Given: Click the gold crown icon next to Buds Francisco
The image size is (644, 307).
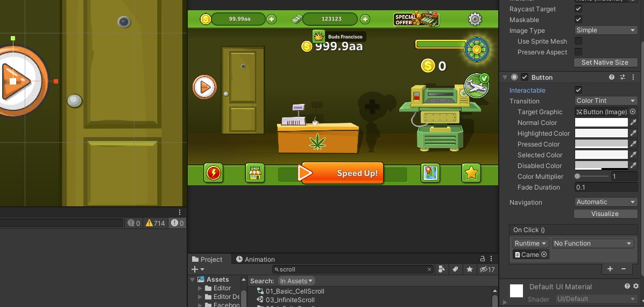Looking at the screenshot, I should pos(319,37).
